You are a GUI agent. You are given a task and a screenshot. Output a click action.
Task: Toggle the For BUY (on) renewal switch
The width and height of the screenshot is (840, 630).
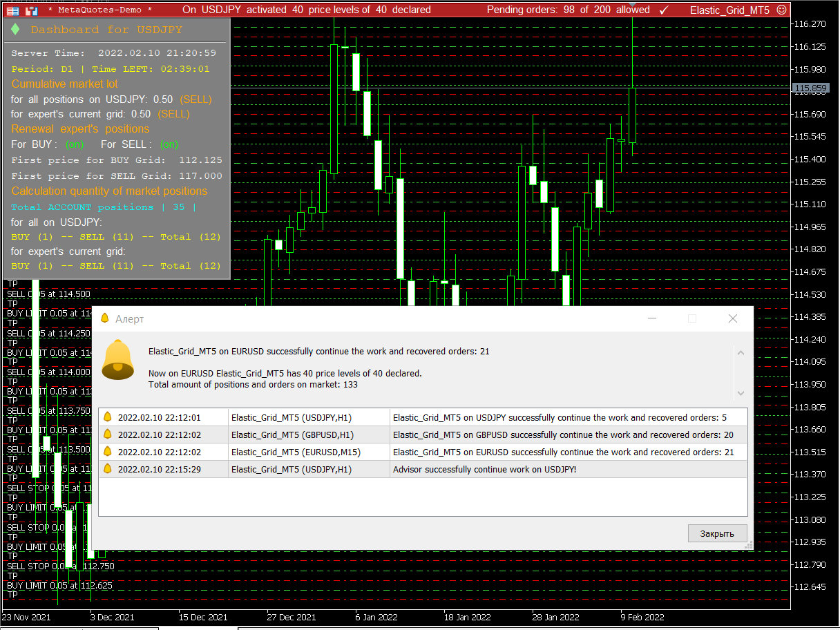[x=75, y=144]
